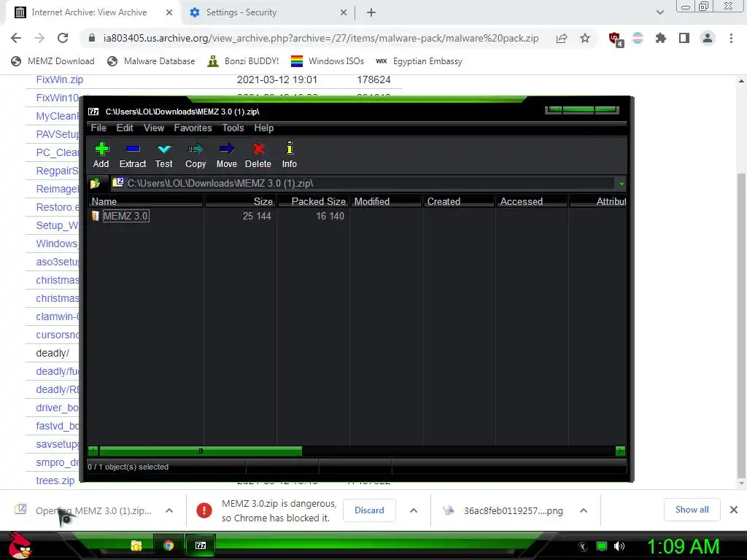Go back in Chrome

click(16, 38)
